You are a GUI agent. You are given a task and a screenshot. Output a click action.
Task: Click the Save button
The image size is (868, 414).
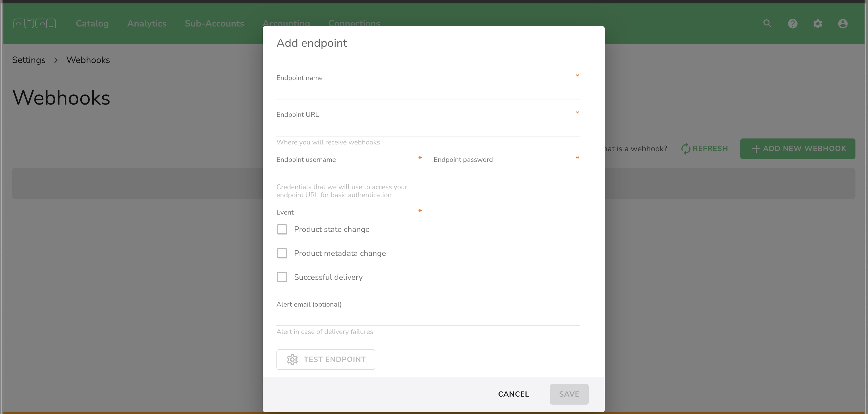(569, 394)
